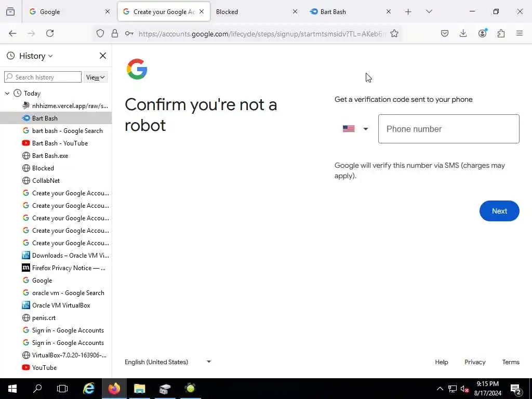Viewport: 532px width, 399px height.
Task: Open the Firefox application menu
Action: 520,33
